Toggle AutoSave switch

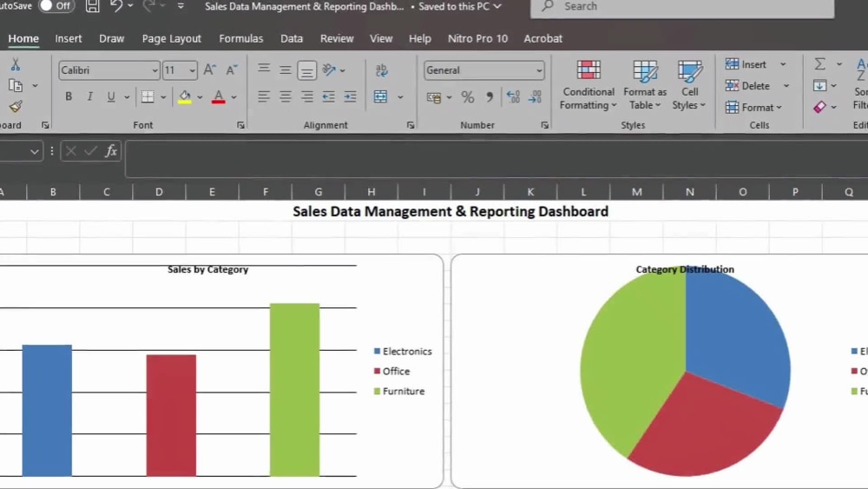(x=56, y=6)
